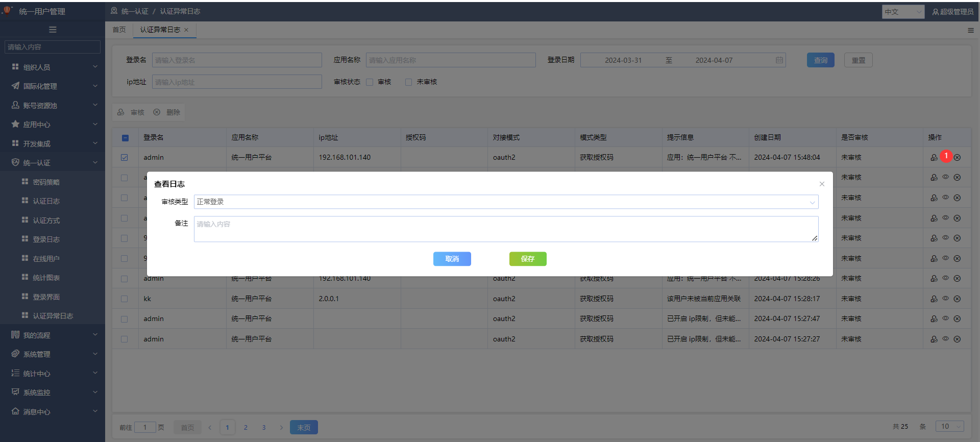Expand the 应用中心 menu
980x442 pixels.
tap(53, 125)
